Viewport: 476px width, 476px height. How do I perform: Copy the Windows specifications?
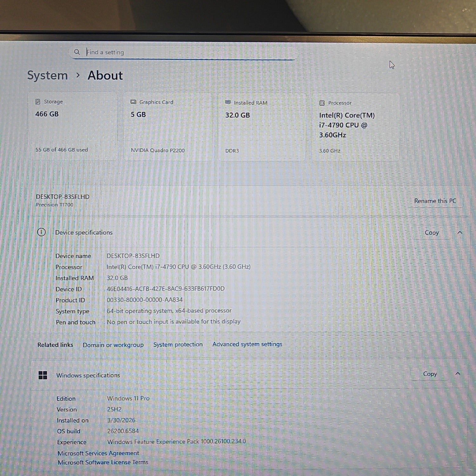[x=430, y=374]
